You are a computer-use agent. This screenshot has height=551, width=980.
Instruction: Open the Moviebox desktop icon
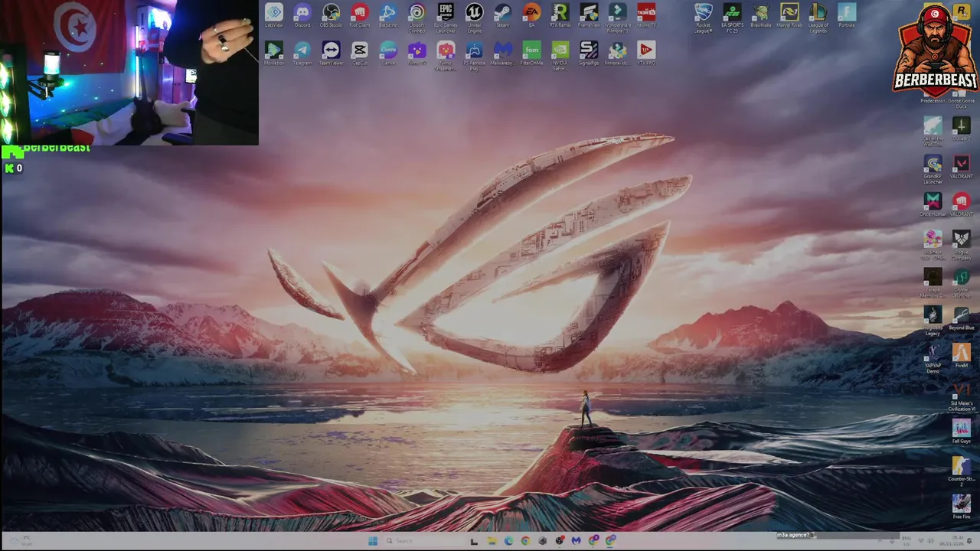273,54
